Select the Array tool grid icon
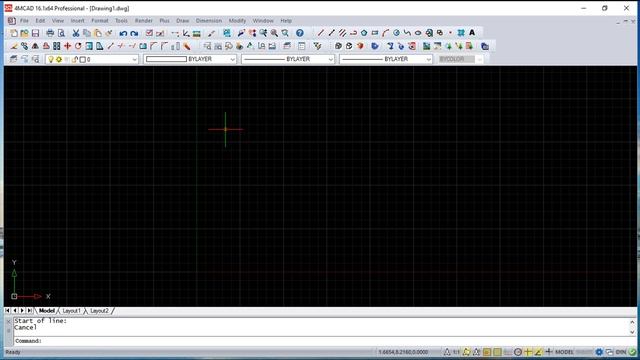640x360 pixels. pos(57,46)
